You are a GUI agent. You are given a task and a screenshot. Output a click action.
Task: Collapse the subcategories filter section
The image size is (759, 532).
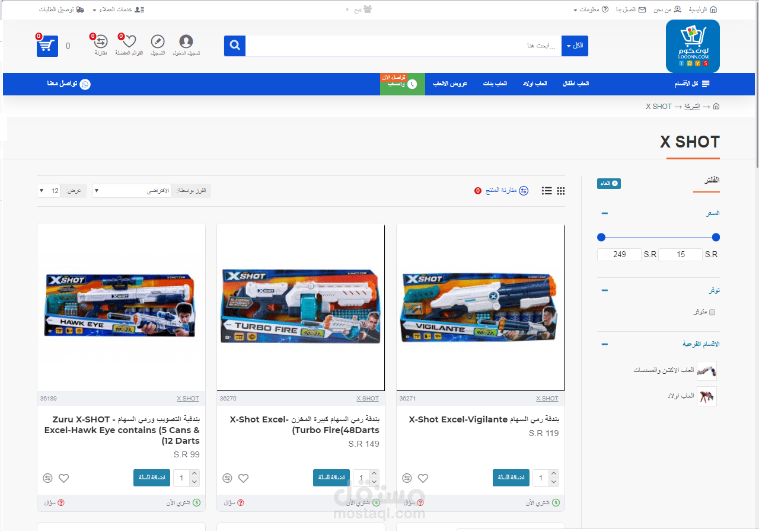pos(604,344)
